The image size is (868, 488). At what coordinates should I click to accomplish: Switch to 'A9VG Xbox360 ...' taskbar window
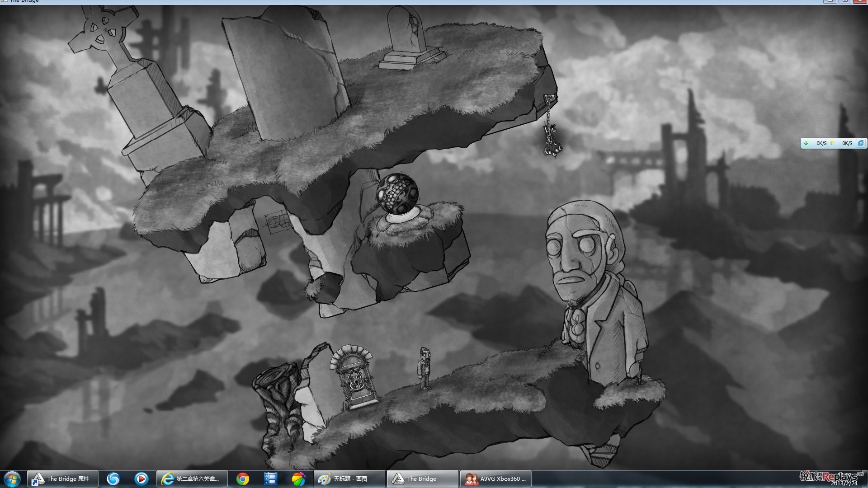coord(496,479)
